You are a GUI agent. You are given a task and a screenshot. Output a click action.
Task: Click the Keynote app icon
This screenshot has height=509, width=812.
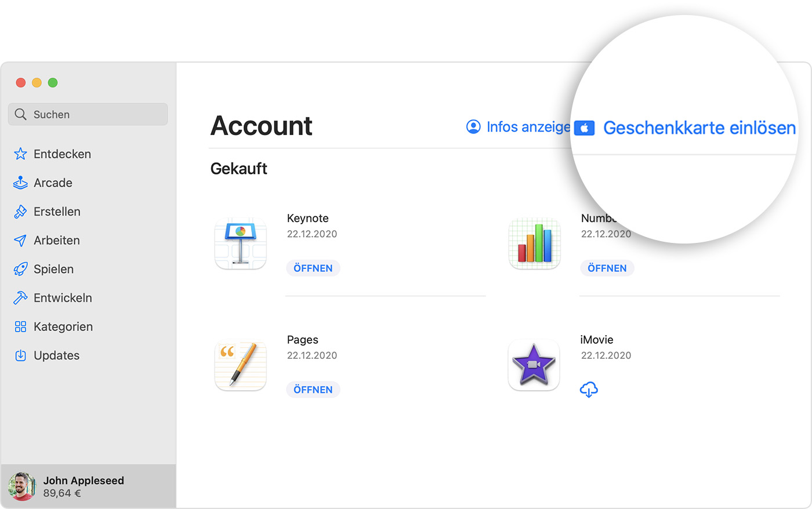[x=241, y=243]
